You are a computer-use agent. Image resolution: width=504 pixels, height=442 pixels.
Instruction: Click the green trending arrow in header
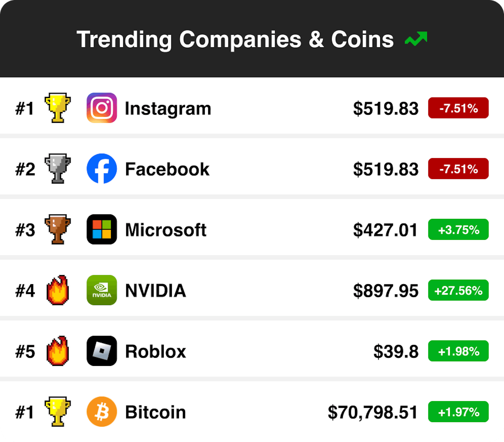(416, 39)
